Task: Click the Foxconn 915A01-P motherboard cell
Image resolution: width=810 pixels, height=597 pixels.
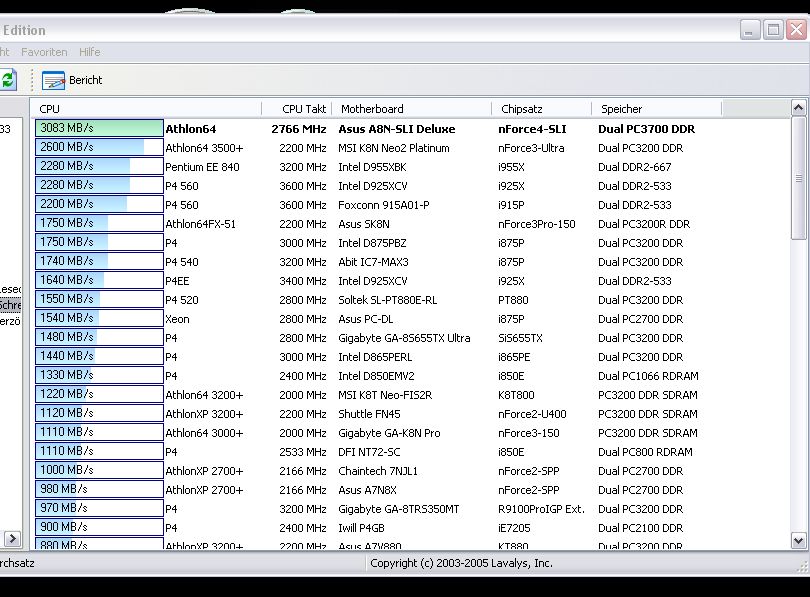Action: [x=383, y=205]
